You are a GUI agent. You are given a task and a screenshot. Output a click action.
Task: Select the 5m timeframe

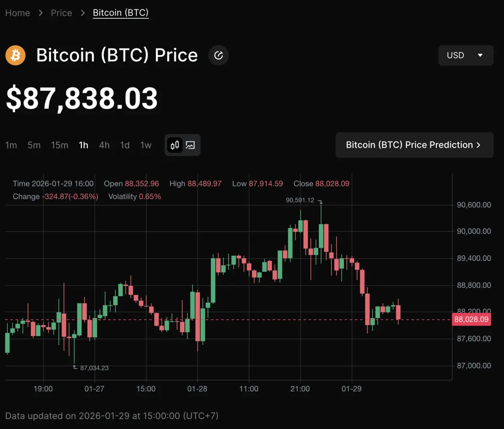(x=34, y=145)
